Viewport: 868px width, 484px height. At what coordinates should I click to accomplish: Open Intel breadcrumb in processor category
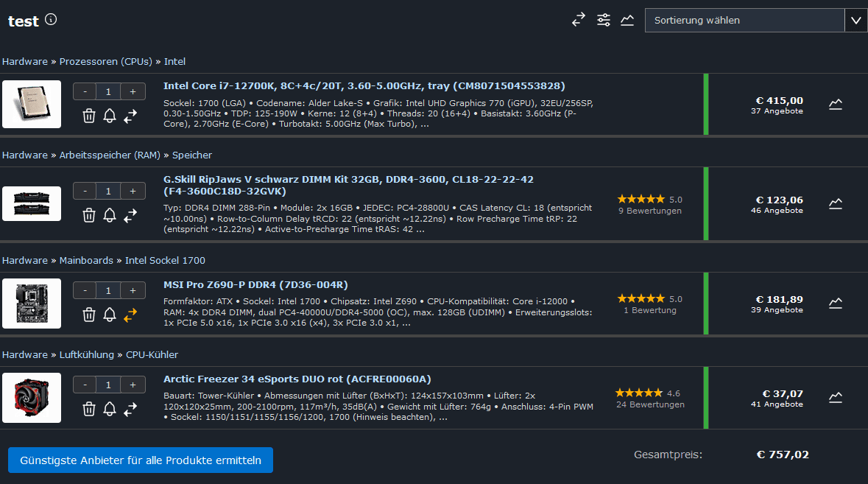[x=174, y=61]
